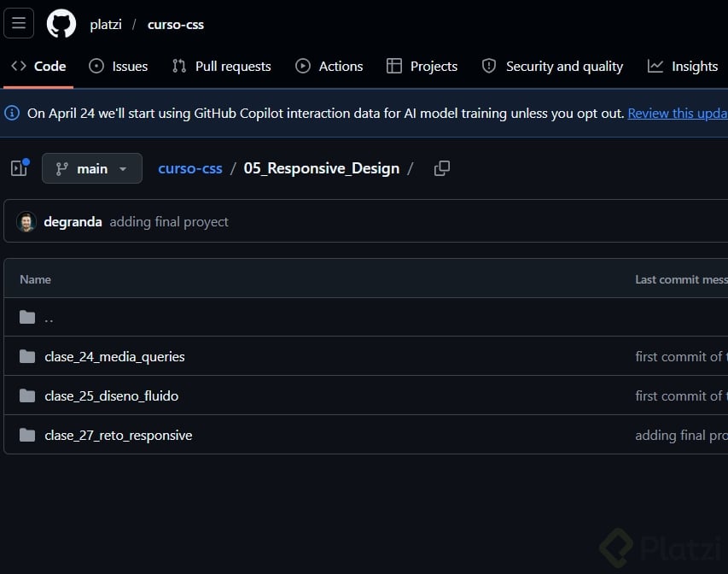Open the platzi organization link

pyautogui.click(x=106, y=24)
